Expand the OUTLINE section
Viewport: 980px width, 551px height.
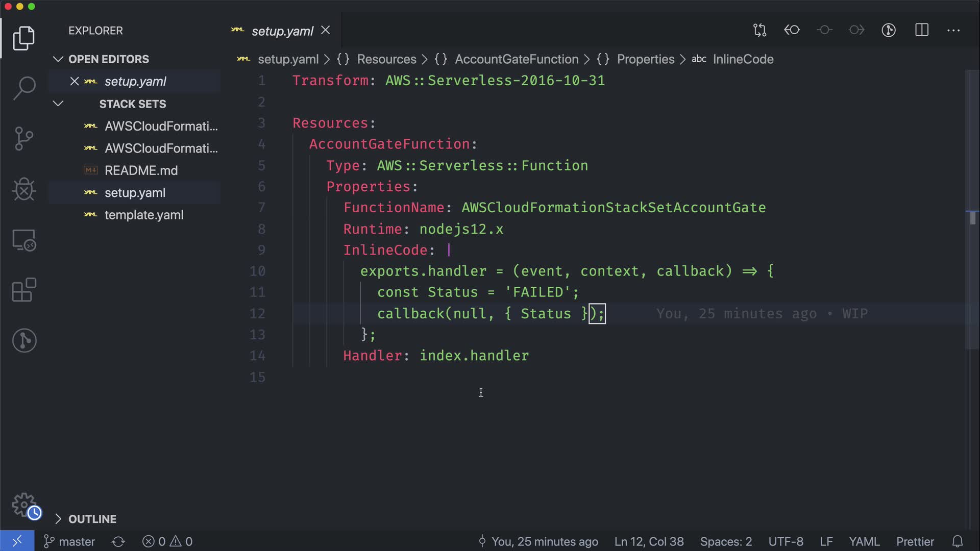point(58,519)
